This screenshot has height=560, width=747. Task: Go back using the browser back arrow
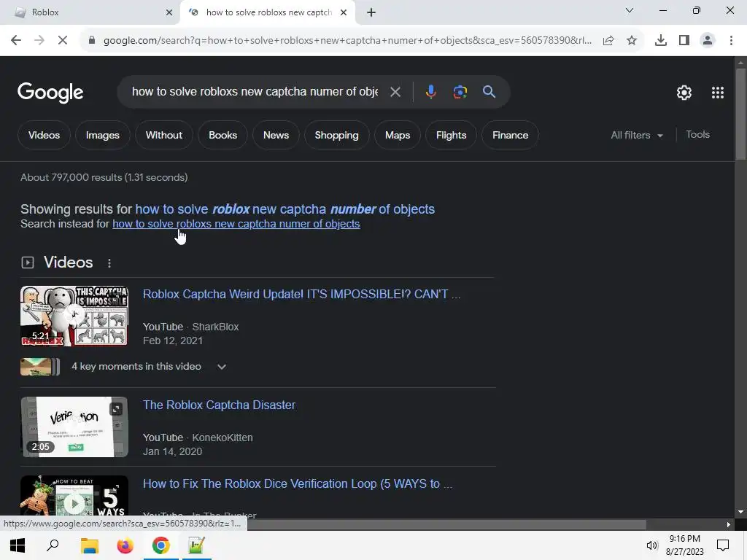pyautogui.click(x=16, y=41)
